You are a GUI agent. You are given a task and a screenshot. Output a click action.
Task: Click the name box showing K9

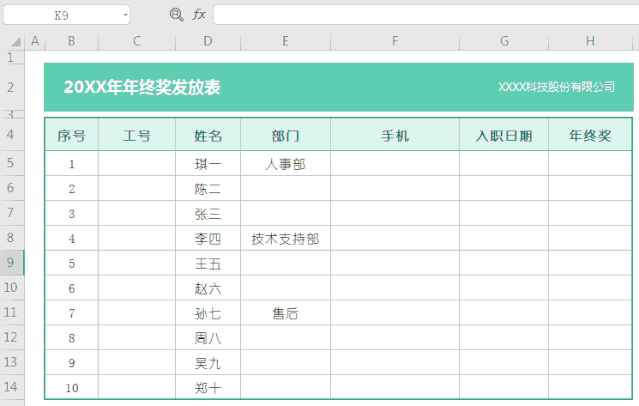coord(62,15)
